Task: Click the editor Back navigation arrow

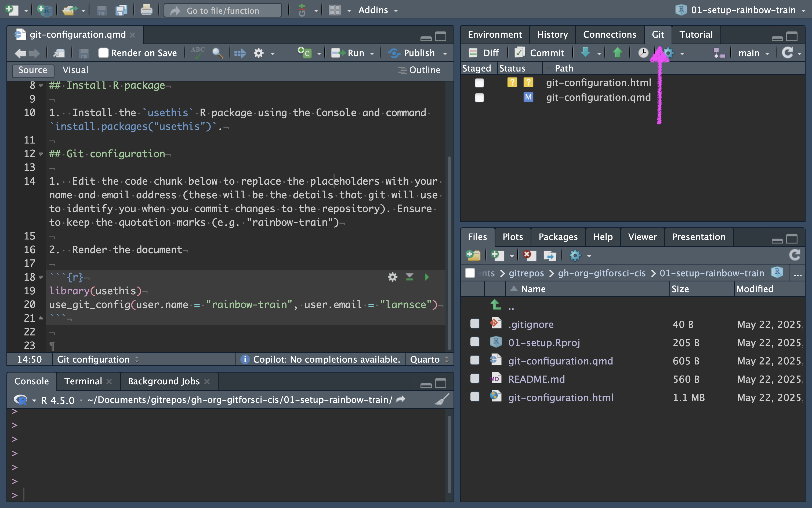Action: [20, 53]
